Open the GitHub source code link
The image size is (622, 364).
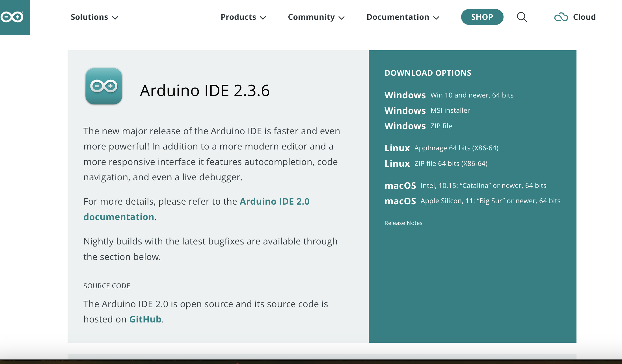(x=145, y=319)
